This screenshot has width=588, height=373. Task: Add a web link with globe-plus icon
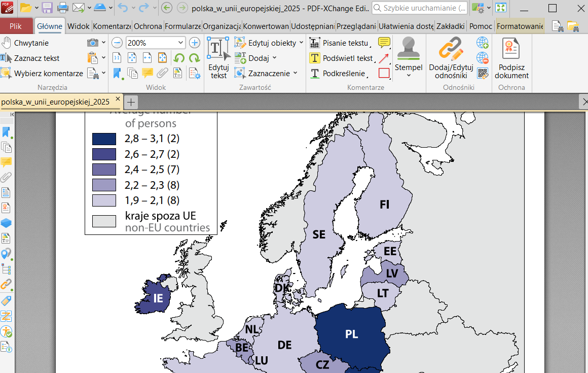pos(482,43)
